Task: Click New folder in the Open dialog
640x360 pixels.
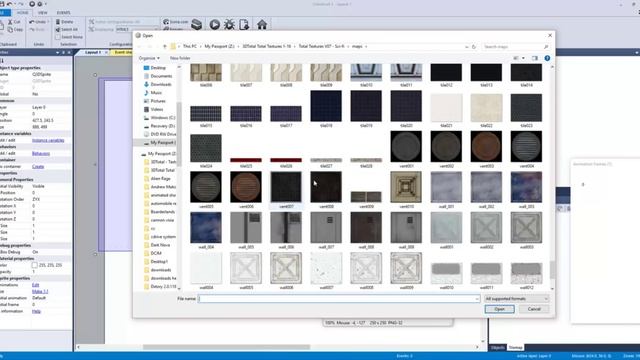Action: click(x=180, y=58)
